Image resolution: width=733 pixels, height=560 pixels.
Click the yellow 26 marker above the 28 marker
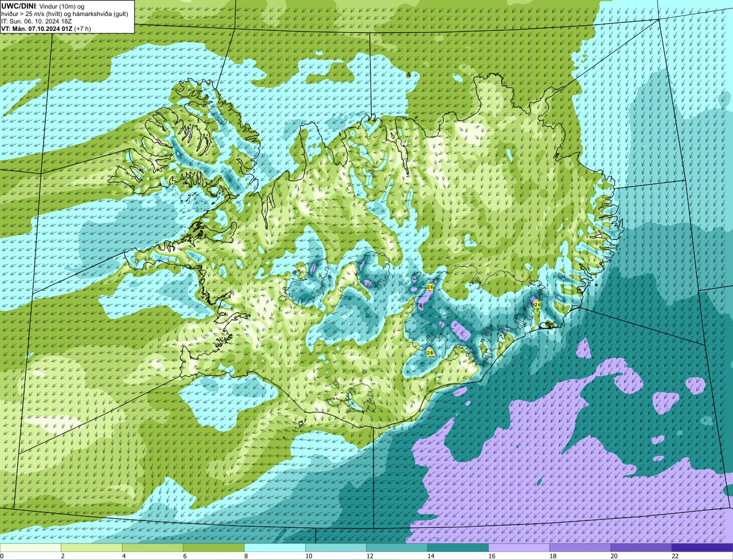pos(430,286)
